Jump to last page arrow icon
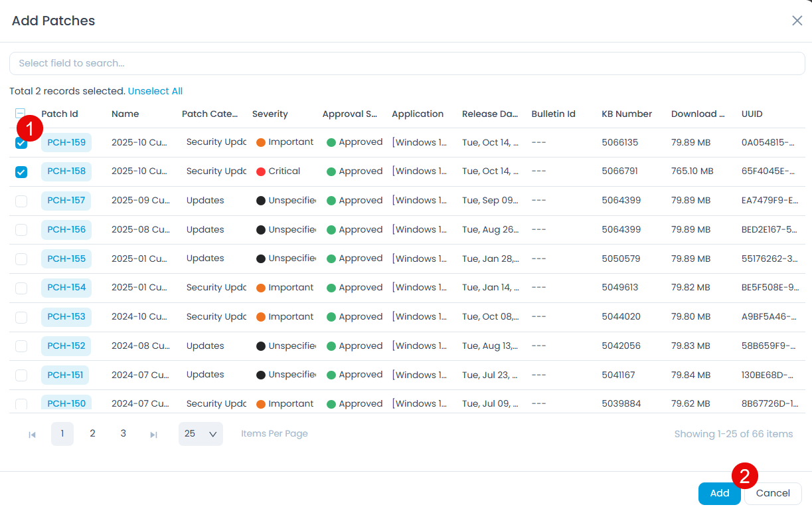812x511 pixels. [153, 435]
